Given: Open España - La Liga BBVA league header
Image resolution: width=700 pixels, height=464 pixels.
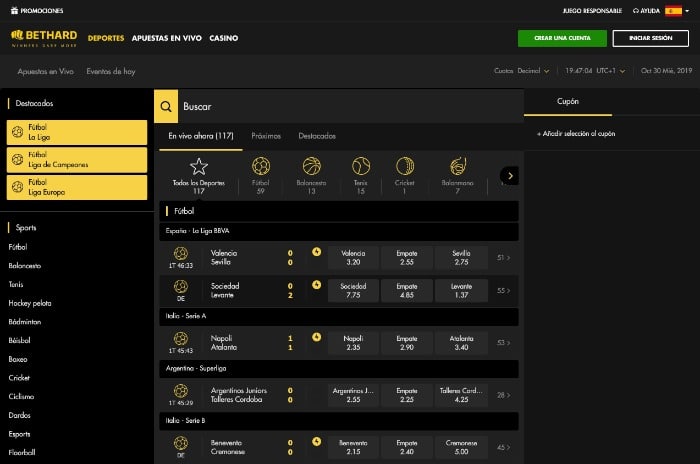Looking at the screenshot, I should pyautogui.click(x=339, y=231).
